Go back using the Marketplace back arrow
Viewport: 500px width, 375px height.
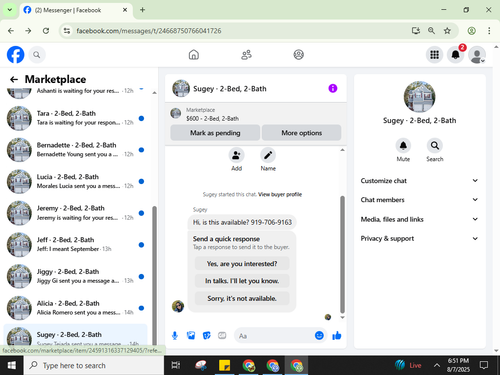(x=14, y=79)
